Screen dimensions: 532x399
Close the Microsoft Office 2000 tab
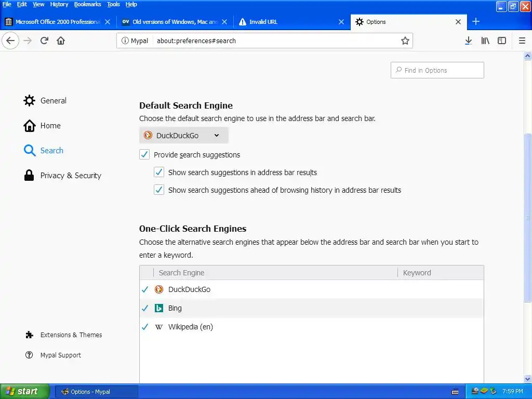click(108, 22)
